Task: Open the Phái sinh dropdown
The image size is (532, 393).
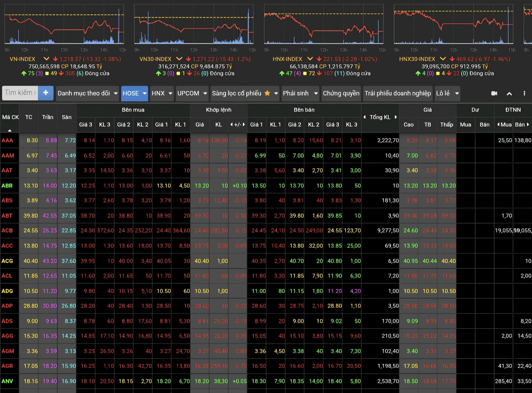Action: pyautogui.click(x=300, y=93)
